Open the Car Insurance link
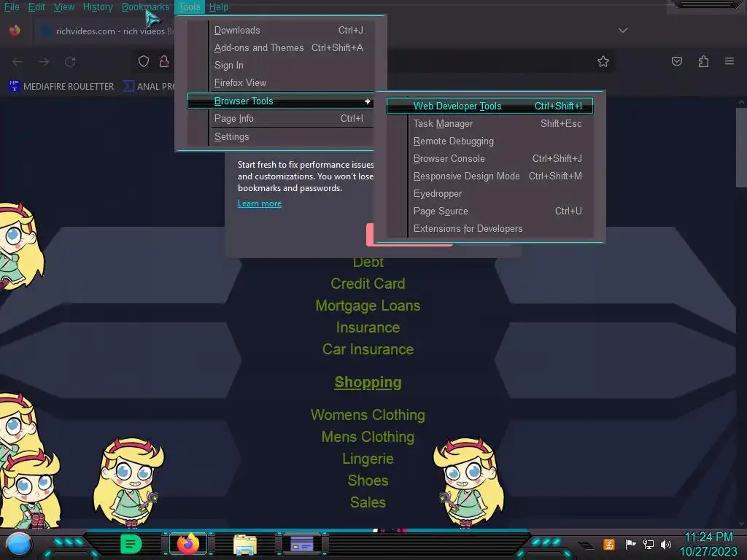Screen dimensions: 747x560 point(368,349)
